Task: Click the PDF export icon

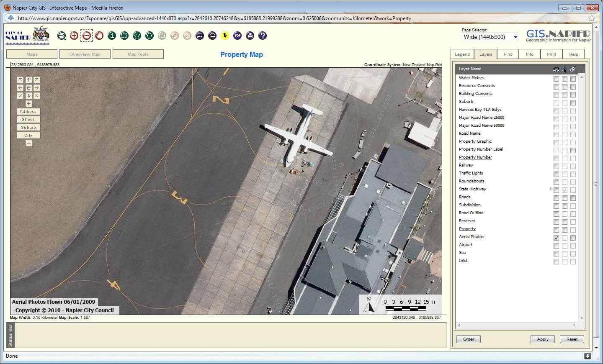Action: click(x=237, y=36)
